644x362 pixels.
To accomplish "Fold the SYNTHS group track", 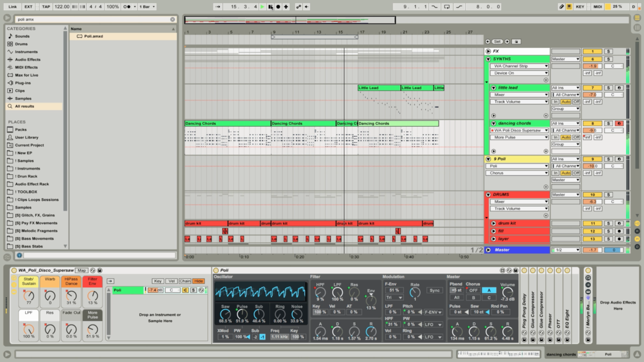I will click(488, 59).
